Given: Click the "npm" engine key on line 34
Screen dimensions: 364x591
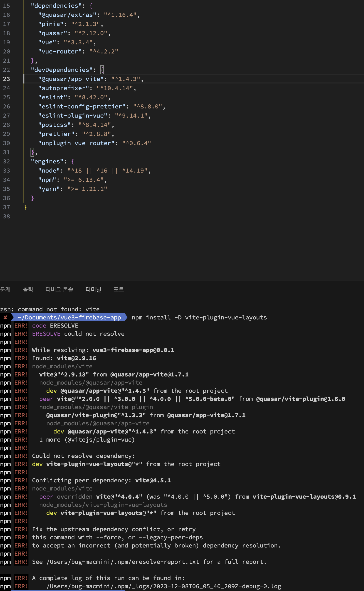Looking at the screenshot, I should [47, 180].
